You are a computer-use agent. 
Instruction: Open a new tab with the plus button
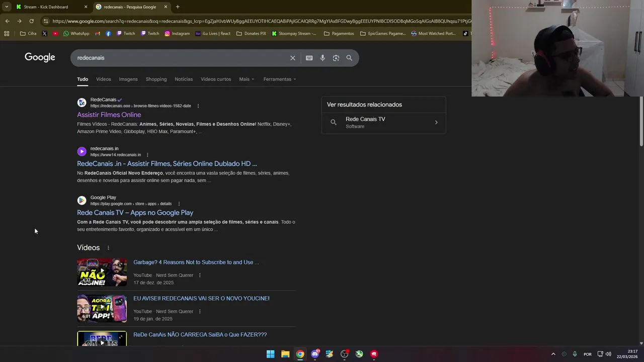[x=178, y=7]
